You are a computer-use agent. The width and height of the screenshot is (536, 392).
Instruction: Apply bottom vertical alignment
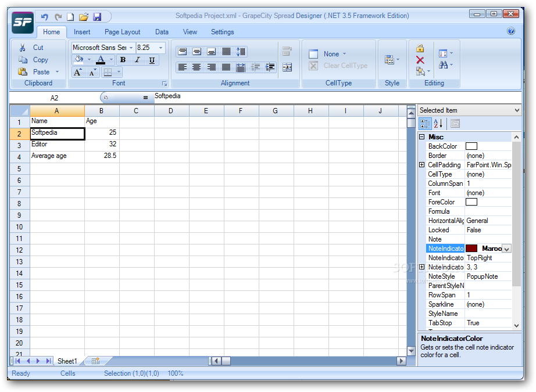point(212,52)
